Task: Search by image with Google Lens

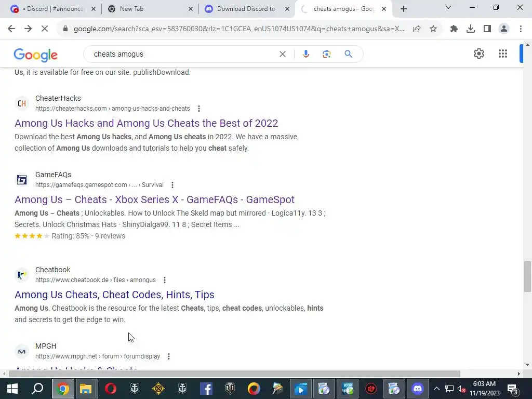Action: tap(326, 54)
